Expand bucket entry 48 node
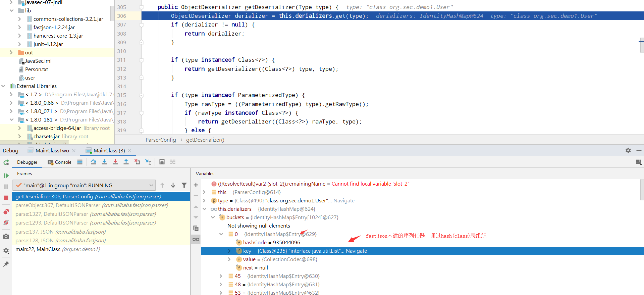 tap(221, 285)
